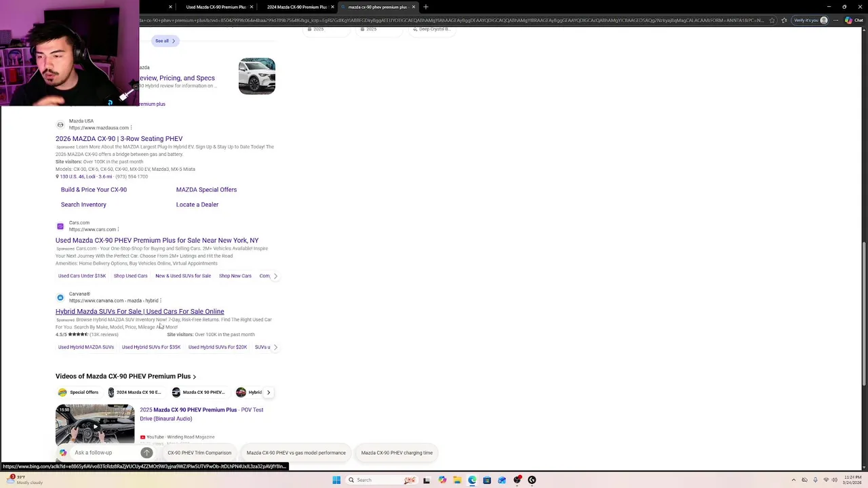Click New & Used SUVs for Sale sitelink
The height and width of the screenshot is (488, 868).
pos(183,276)
